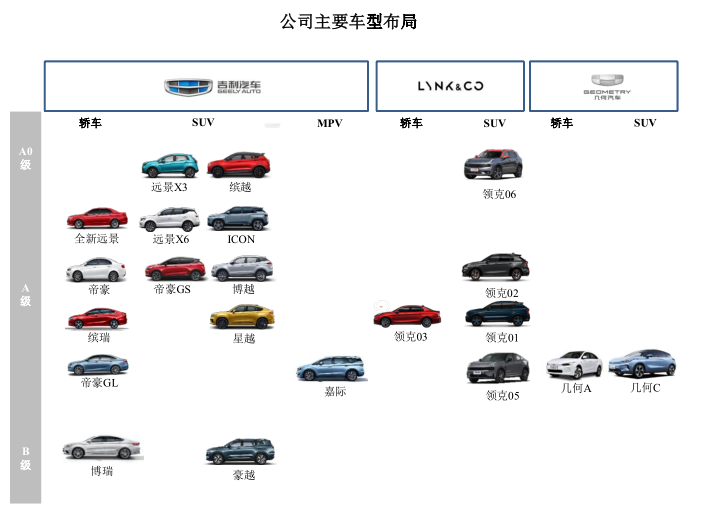Screen dimensions: 711x514
Task: Select the silver 博瑞 sedan image
Action: 102,447
